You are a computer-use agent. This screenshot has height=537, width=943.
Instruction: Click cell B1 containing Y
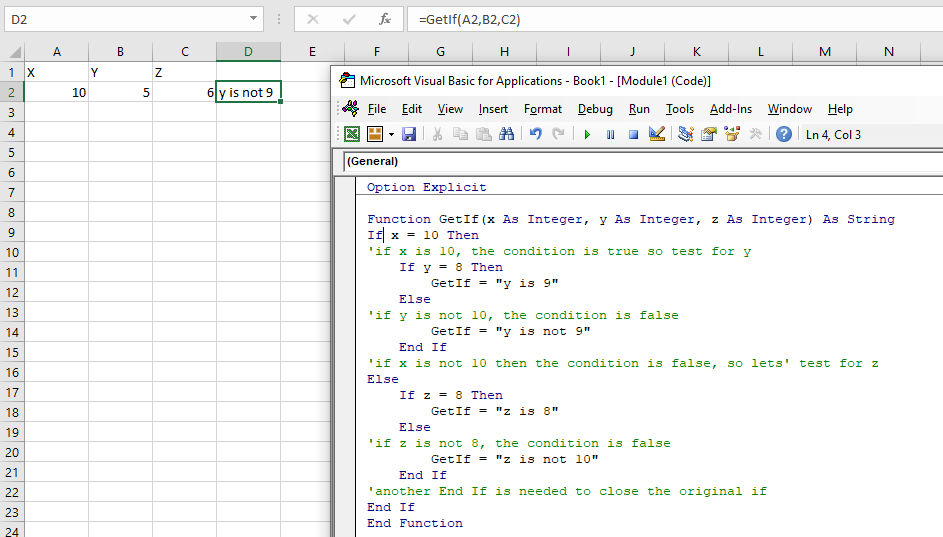click(120, 72)
